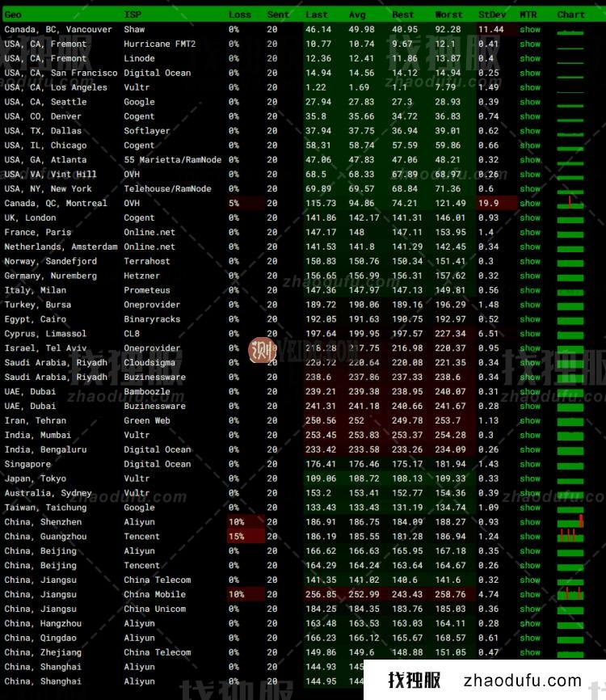
Task: Click show link for India Mumbai Vultr row
Action: click(x=530, y=435)
